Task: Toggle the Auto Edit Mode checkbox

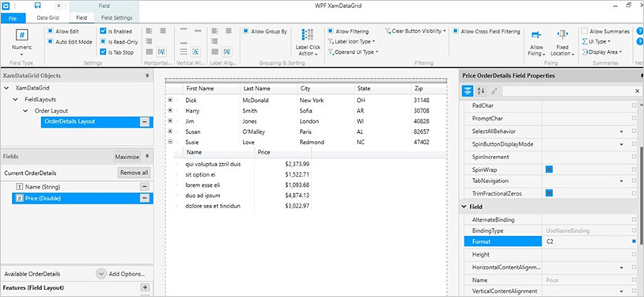Action: (x=50, y=41)
